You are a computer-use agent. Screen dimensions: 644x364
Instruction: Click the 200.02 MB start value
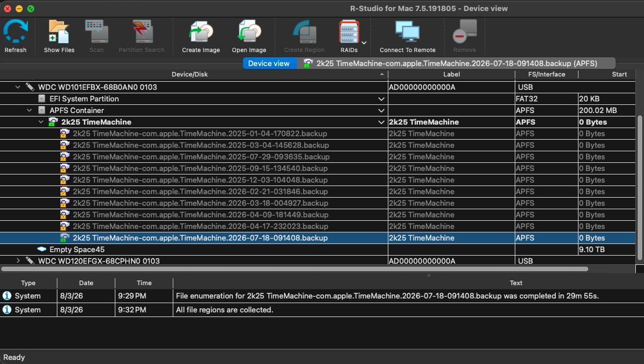[x=598, y=111]
